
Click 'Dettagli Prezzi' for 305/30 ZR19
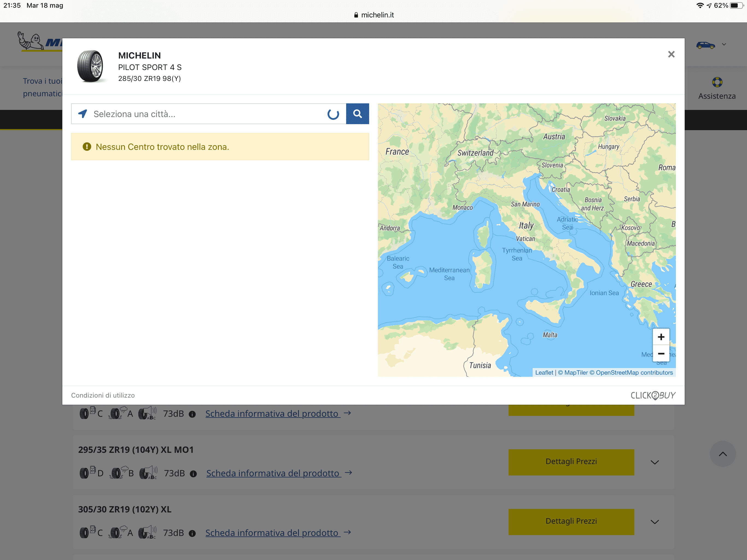click(571, 521)
